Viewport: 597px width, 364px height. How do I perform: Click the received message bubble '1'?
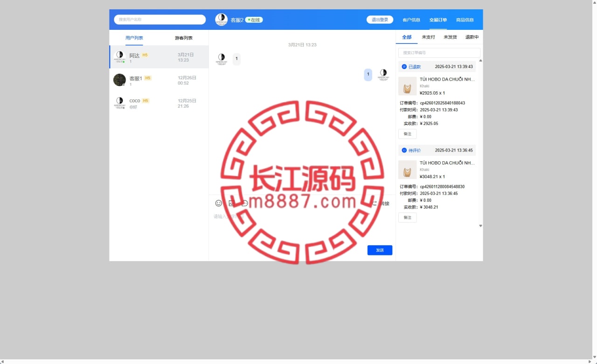tap(236, 59)
